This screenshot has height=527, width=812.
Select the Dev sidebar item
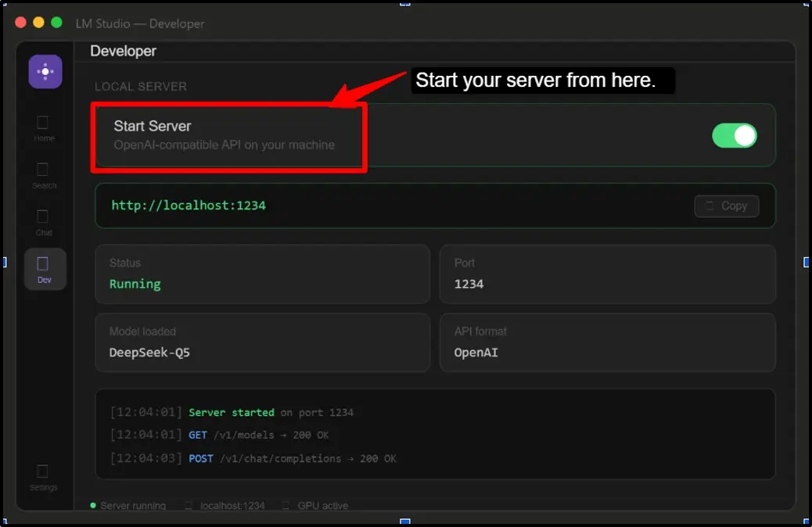[45, 269]
